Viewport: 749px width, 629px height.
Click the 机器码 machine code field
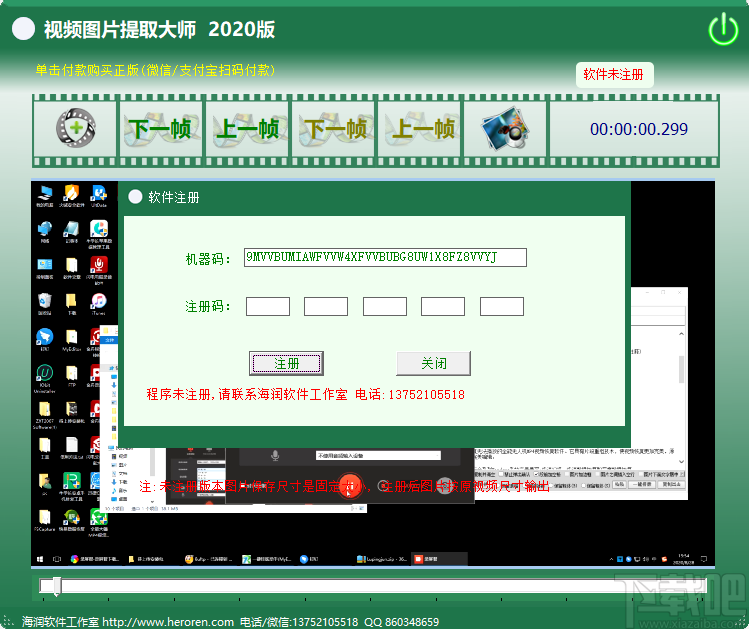pos(385,257)
